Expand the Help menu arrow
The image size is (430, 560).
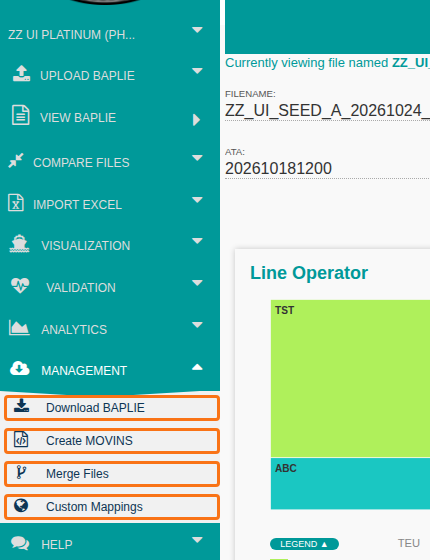click(197, 540)
